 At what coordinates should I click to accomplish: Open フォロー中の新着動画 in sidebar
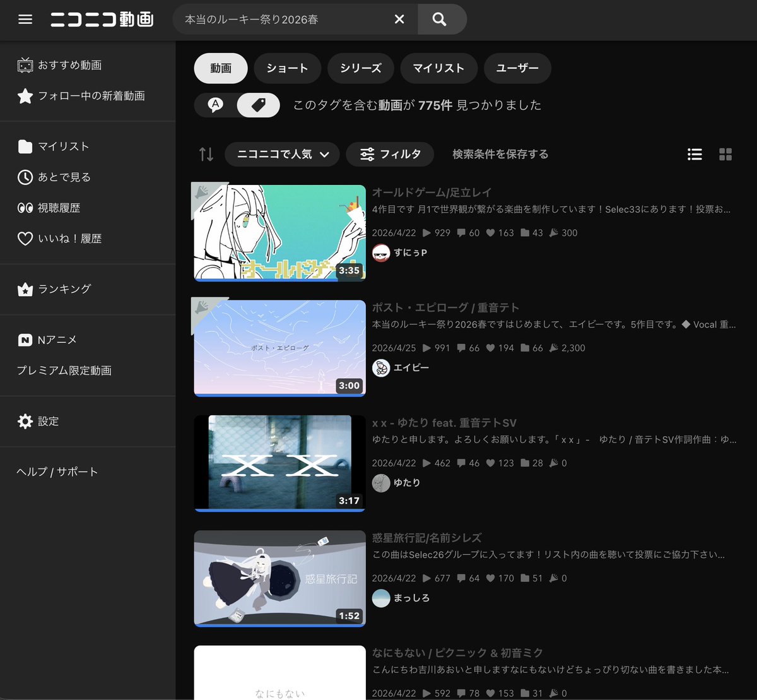coord(81,96)
